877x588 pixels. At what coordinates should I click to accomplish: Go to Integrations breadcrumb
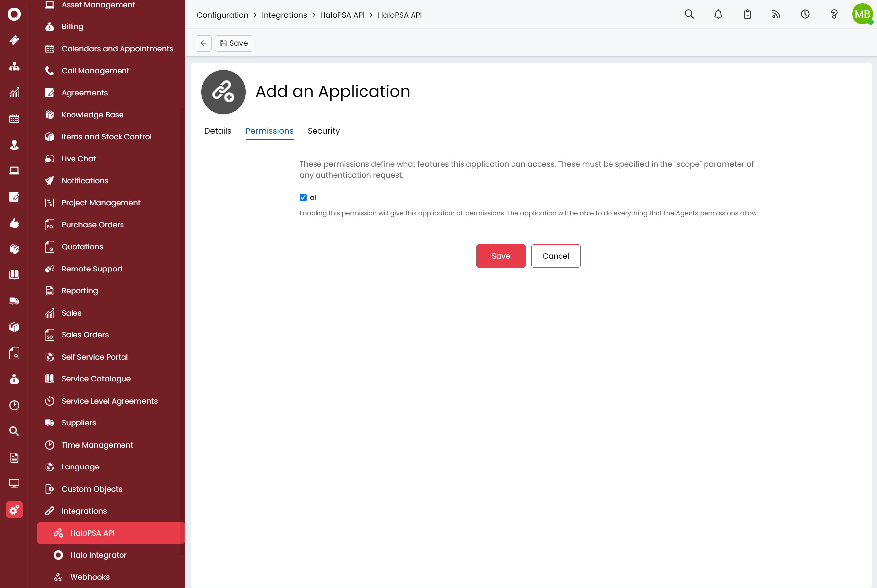coord(284,15)
